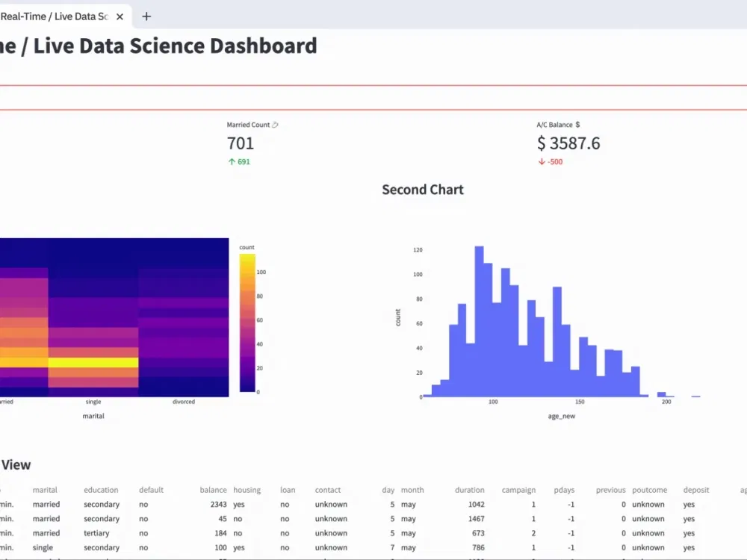Open a new browser tab with plus icon
Screen dimensions: 747x560
click(146, 16)
